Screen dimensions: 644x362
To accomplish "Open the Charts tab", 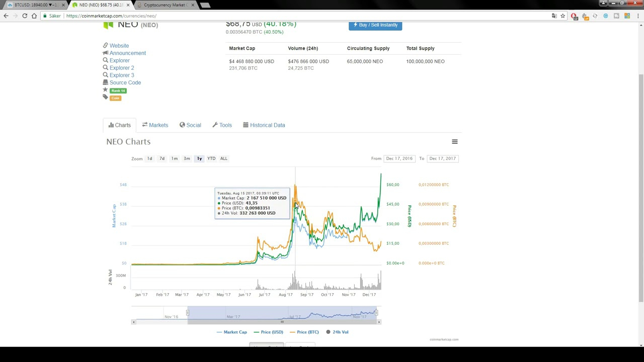I will [119, 125].
